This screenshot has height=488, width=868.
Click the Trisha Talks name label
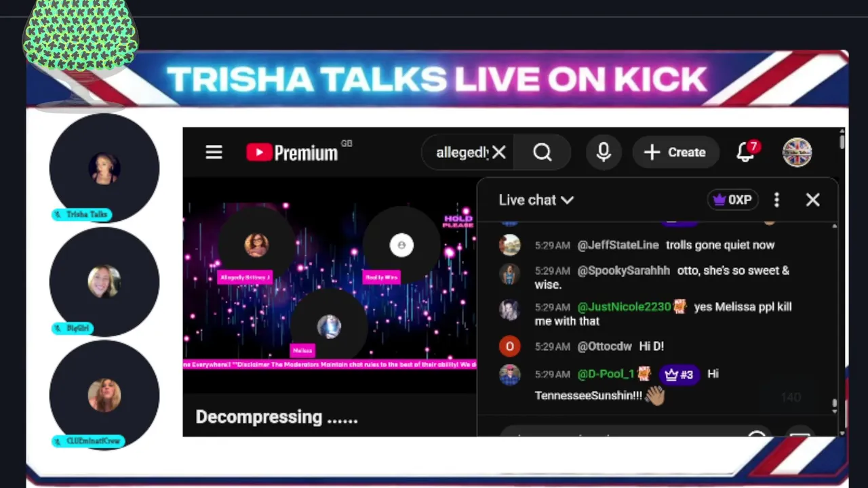point(81,214)
